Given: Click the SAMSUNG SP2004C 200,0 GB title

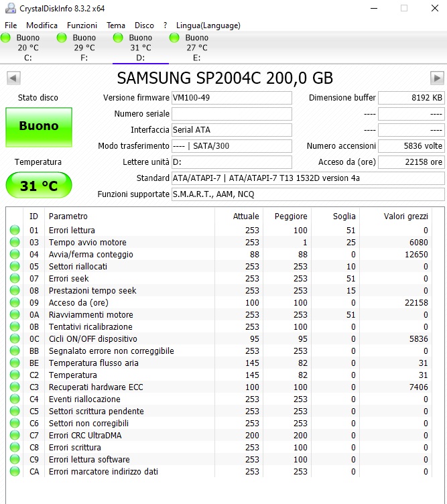Looking at the screenshot, I should [225, 78].
